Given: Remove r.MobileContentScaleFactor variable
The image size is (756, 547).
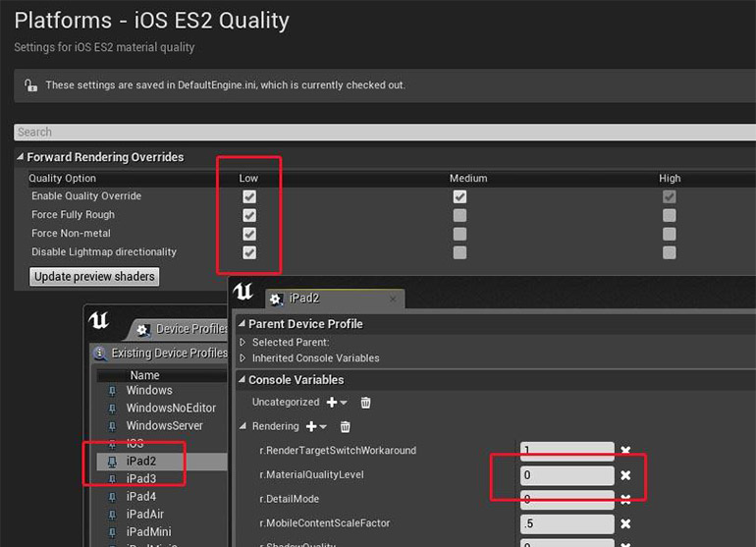Looking at the screenshot, I should pos(625,523).
